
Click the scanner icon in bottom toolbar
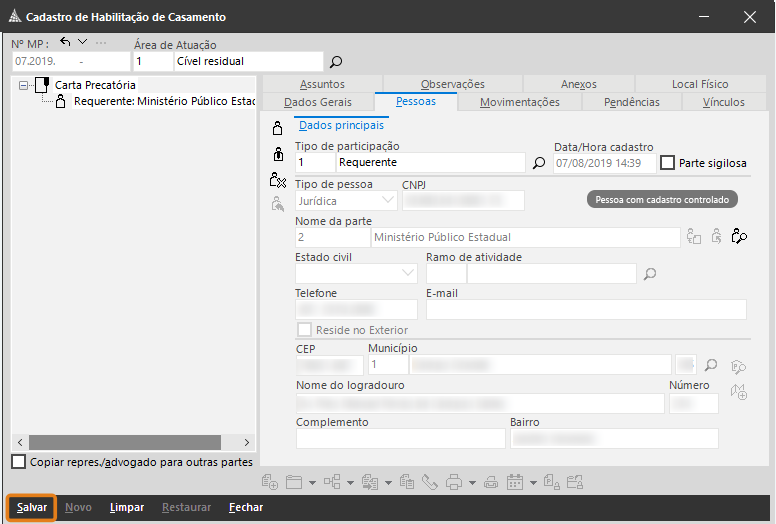pyautogui.click(x=491, y=482)
